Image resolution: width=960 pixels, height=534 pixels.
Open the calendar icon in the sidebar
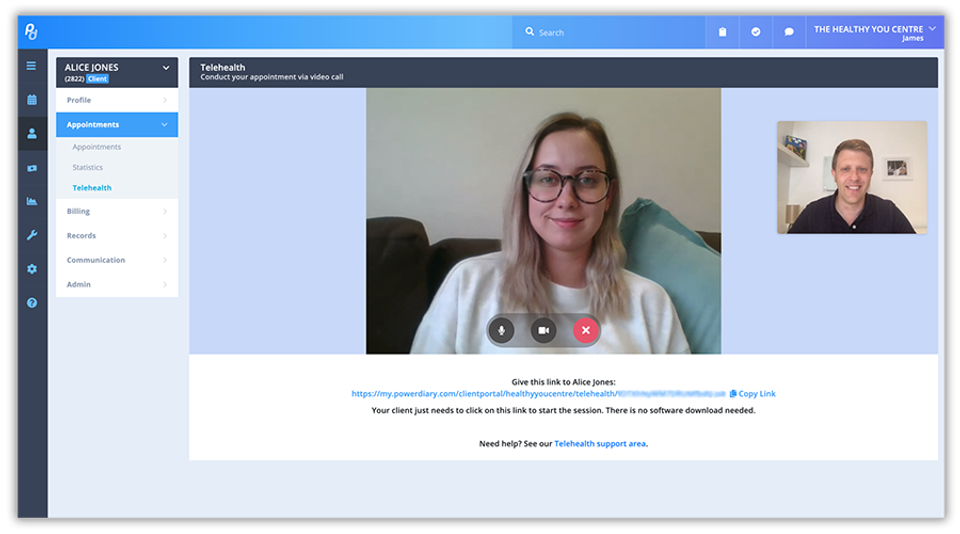31,99
